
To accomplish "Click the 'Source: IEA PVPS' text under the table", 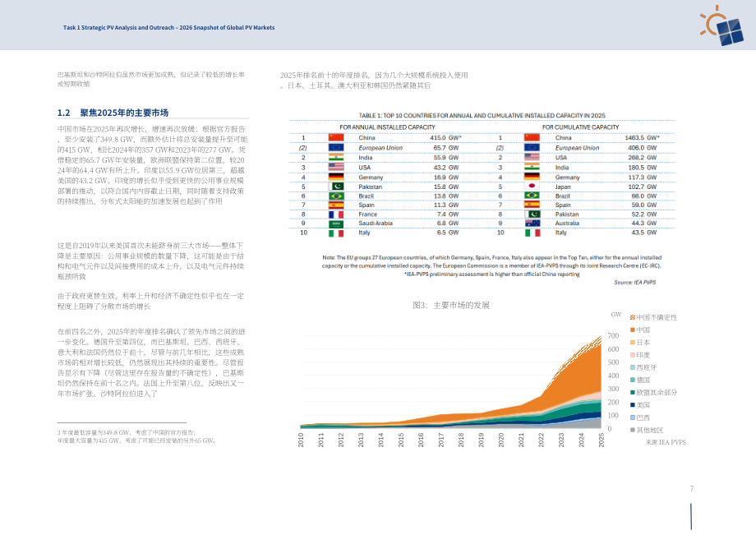I will pos(634,283).
